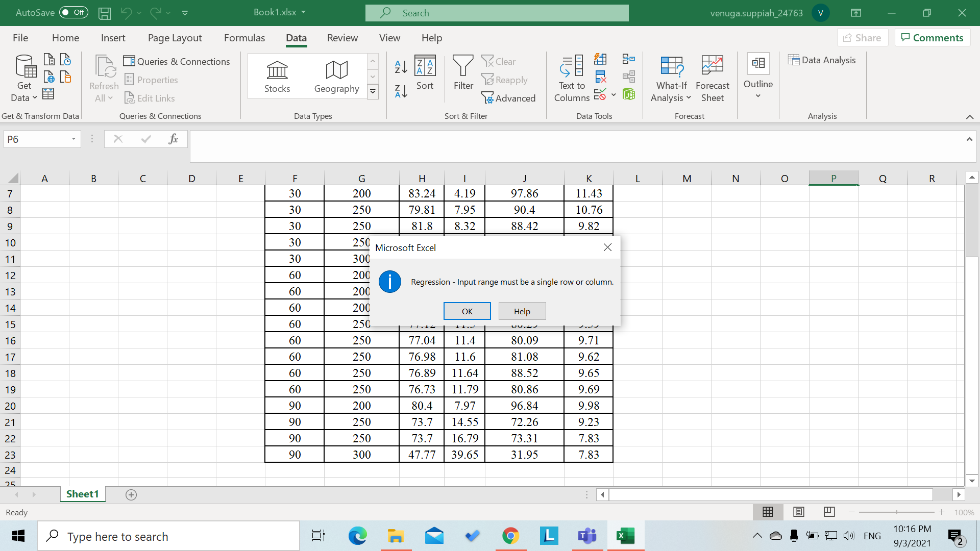Viewport: 980px width, 551px height.
Task: Open the Forecast Sheet tool
Action: [x=712, y=78]
